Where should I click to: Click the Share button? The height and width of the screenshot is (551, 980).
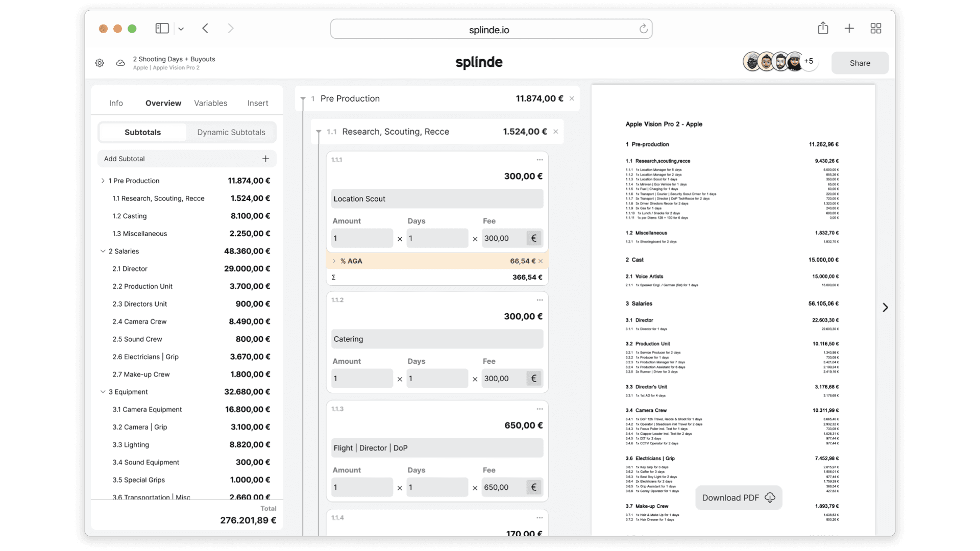click(860, 63)
